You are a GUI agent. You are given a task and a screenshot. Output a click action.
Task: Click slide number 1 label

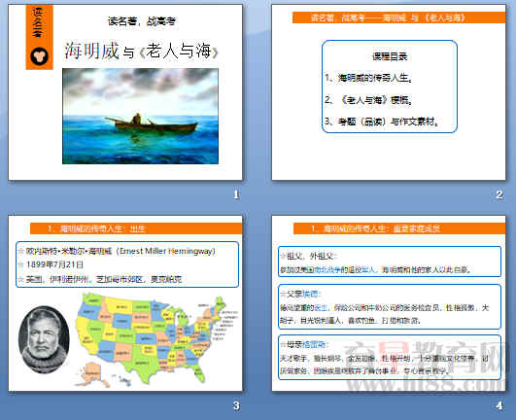point(236,194)
